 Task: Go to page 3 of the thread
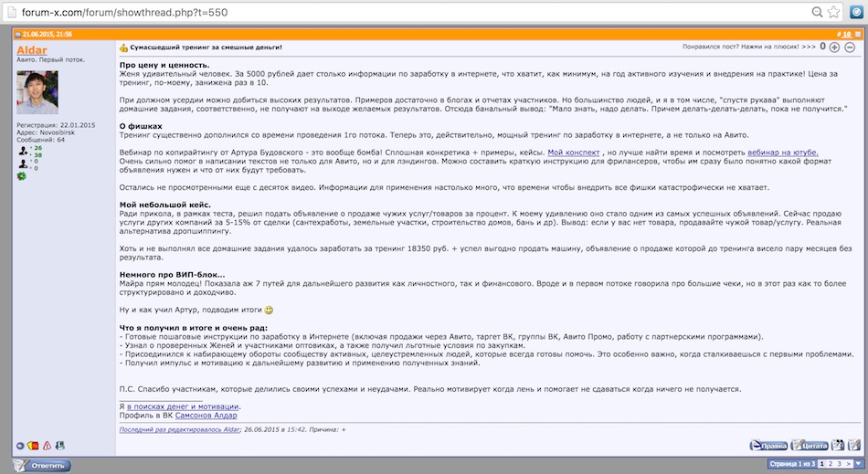[x=839, y=463]
